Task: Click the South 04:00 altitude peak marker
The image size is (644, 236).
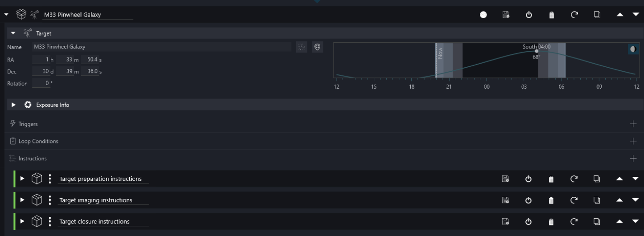Action: point(537,51)
